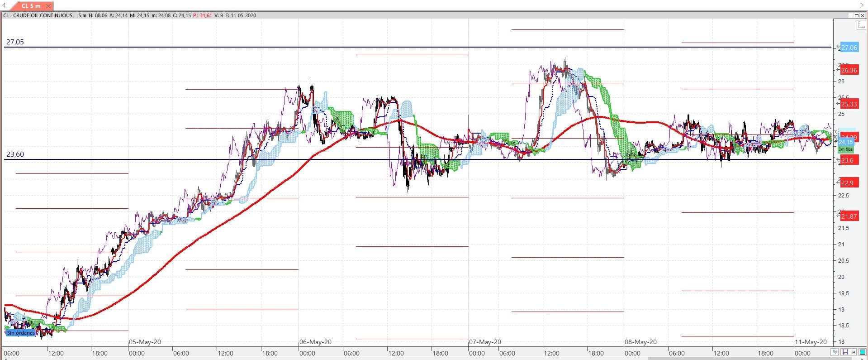Click the red 21,87 price marker

(x=849, y=216)
